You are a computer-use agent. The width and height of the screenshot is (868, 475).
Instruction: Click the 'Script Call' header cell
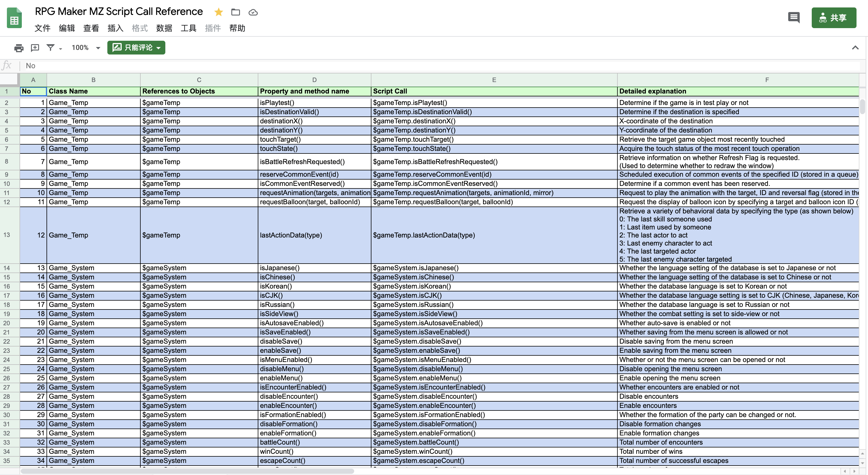pyautogui.click(x=494, y=91)
